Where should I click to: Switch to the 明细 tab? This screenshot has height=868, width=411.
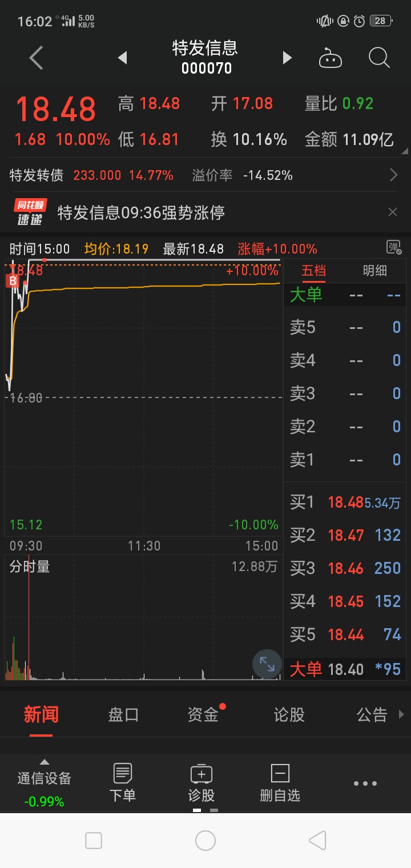pyautogui.click(x=375, y=271)
